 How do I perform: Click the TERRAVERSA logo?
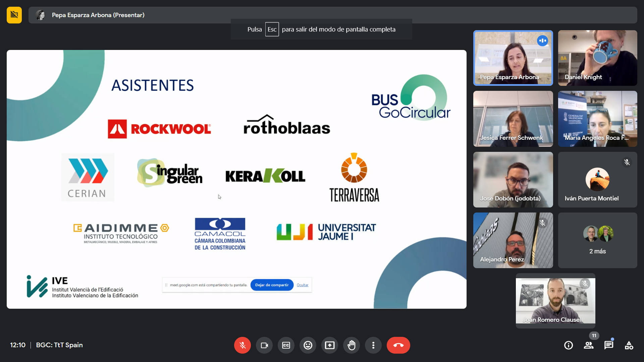coord(354,178)
